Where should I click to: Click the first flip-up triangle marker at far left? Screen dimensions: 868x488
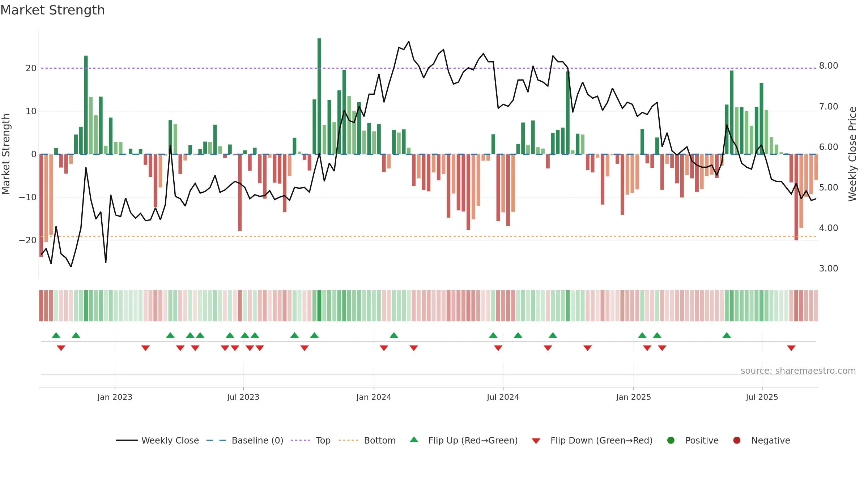point(56,335)
